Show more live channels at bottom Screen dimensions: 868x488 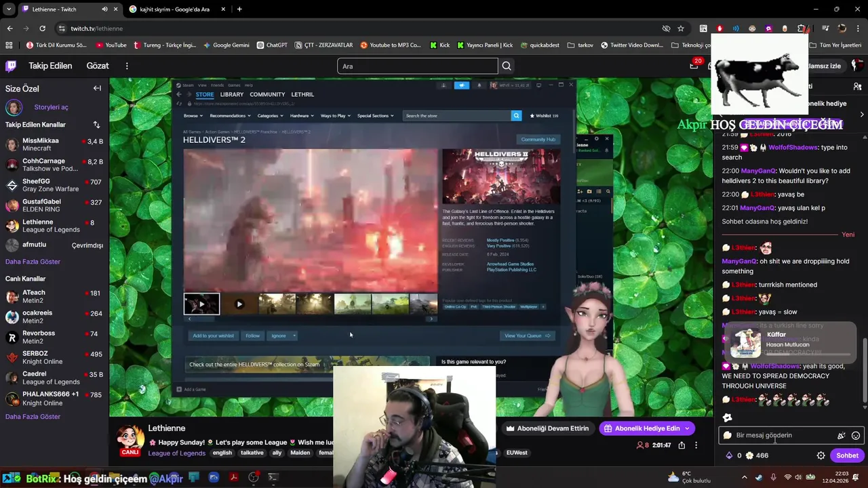click(x=33, y=417)
